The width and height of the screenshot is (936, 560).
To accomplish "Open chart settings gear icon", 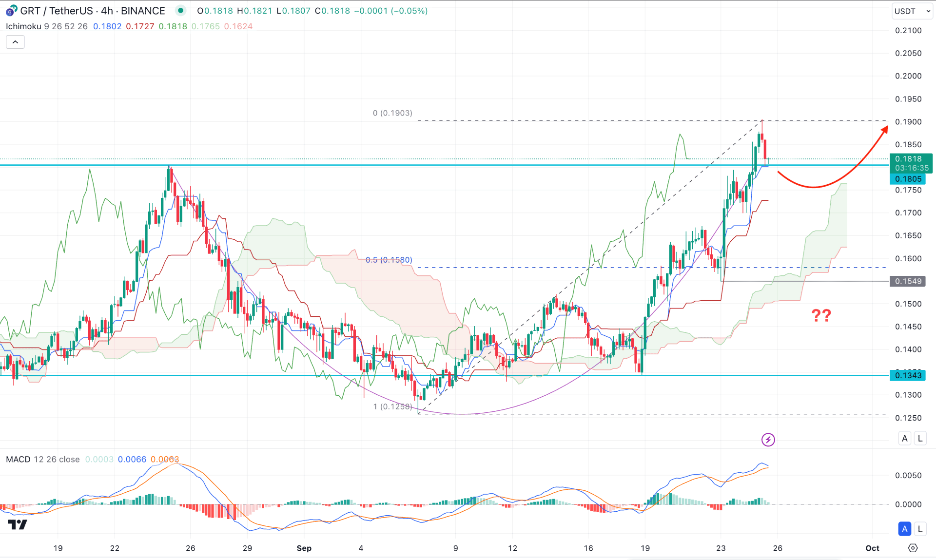I will point(913,548).
